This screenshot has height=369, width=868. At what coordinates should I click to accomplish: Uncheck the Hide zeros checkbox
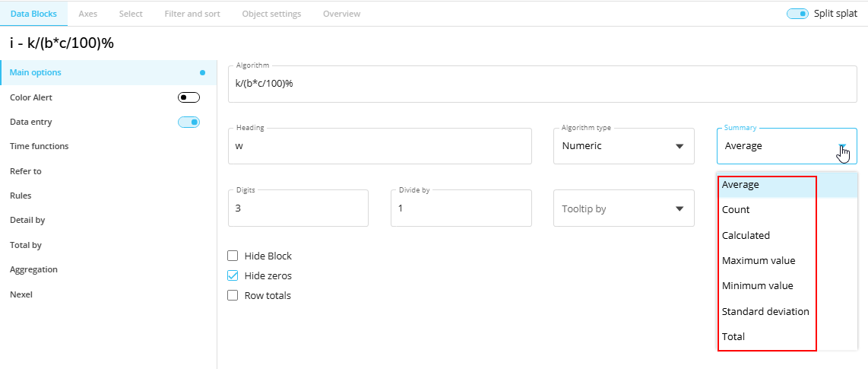tap(233, 276)
